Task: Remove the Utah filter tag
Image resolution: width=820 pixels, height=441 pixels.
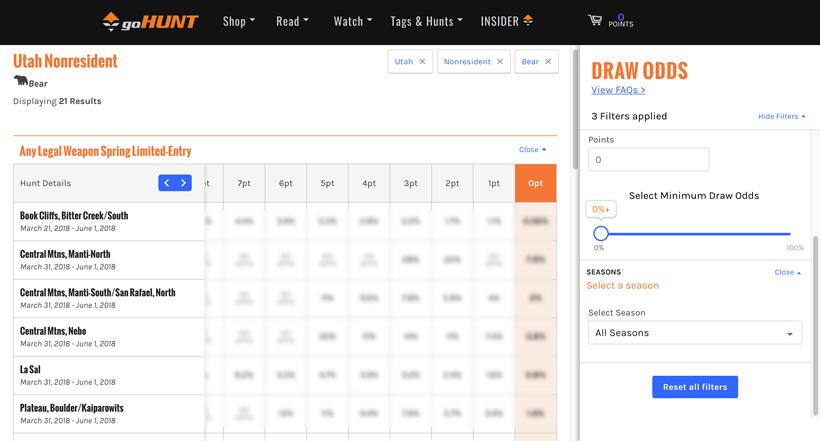Action: [422, 62]
